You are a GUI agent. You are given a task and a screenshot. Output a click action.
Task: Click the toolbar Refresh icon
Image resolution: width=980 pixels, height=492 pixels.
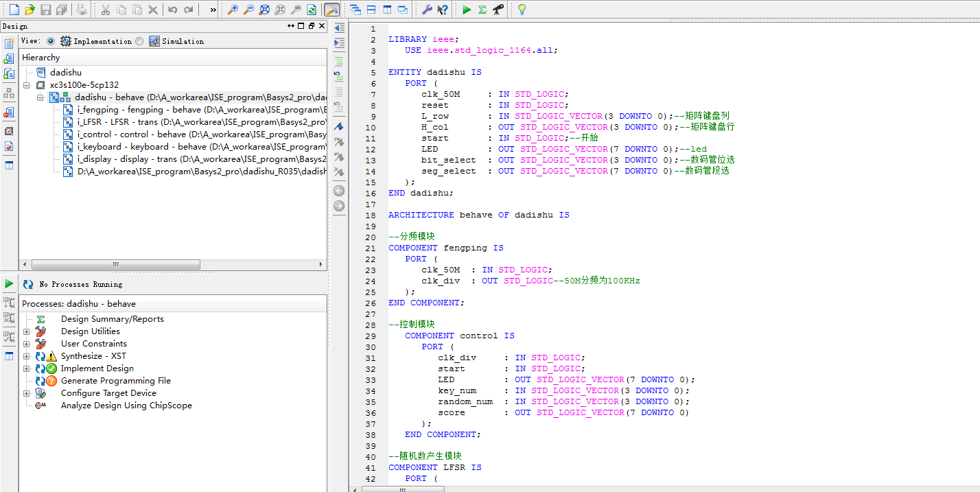click(312, 10)
